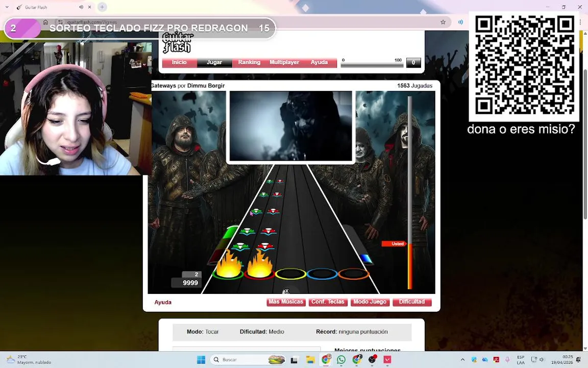Click the vertical rock meter bar
The height and width of the screenshot is (368, 588).
410,192
